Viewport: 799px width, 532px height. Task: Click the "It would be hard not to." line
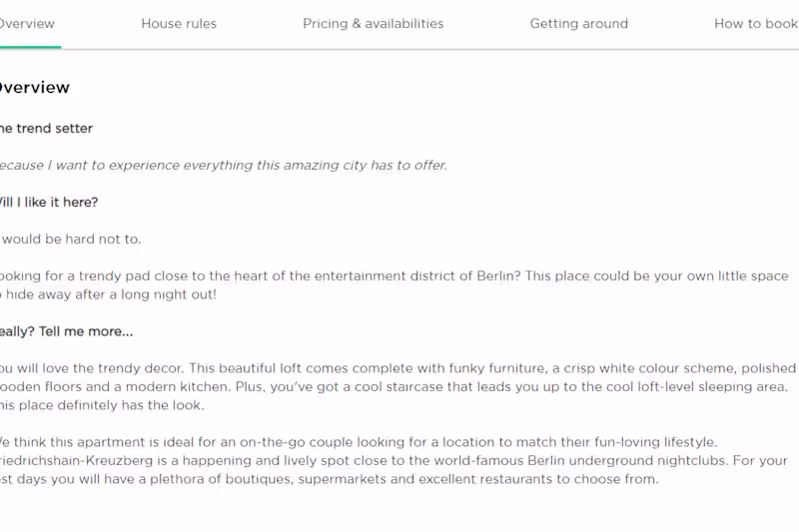point(70,240)
